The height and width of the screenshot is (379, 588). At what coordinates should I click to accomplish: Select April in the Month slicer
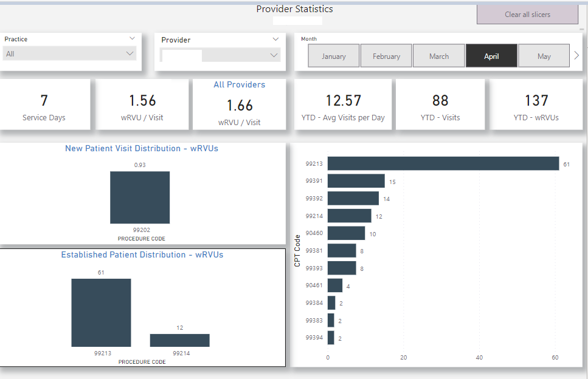[491, 56]
